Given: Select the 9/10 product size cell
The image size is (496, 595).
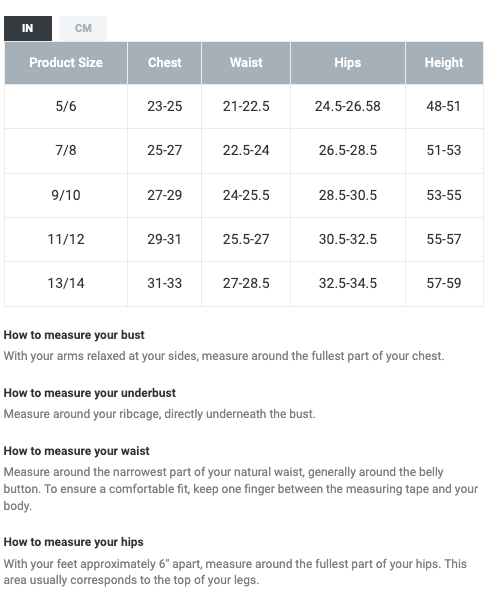Looking at the screenshot, I should click(x=66, y=195).
